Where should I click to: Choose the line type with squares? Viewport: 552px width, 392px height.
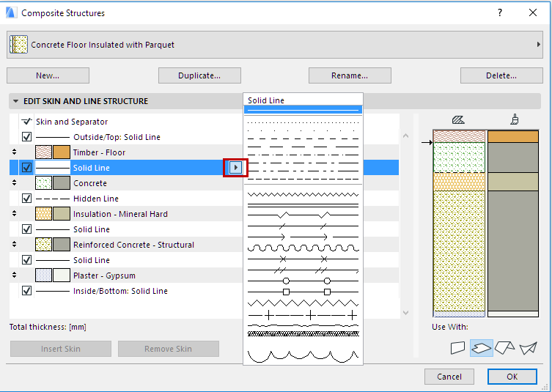tap(303, 292)
